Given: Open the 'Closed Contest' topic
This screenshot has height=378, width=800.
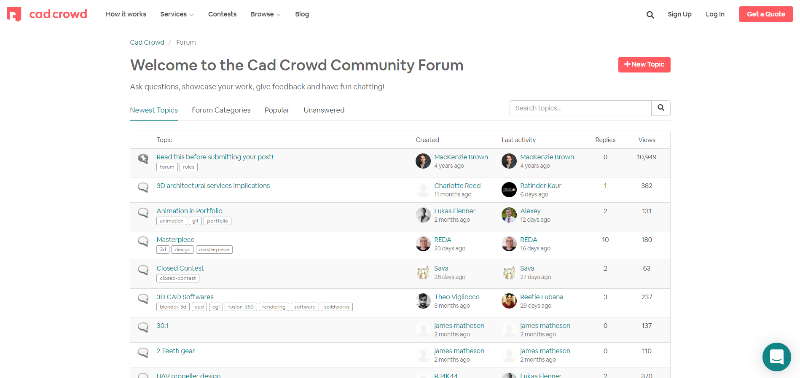Looking at the screenshot, I should pos(180,268).
